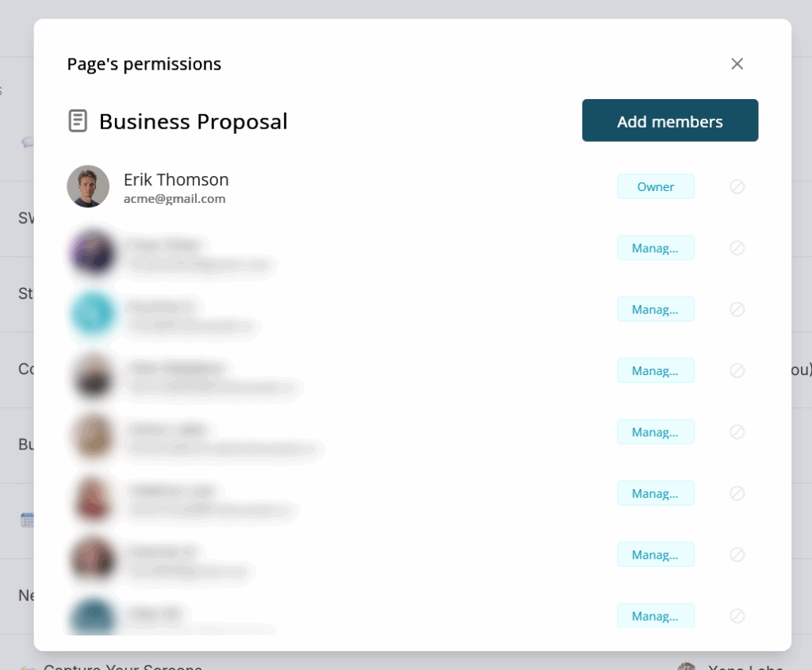
Task: Select the Erik Thomson name text
Action: click(x=176, y=180)
